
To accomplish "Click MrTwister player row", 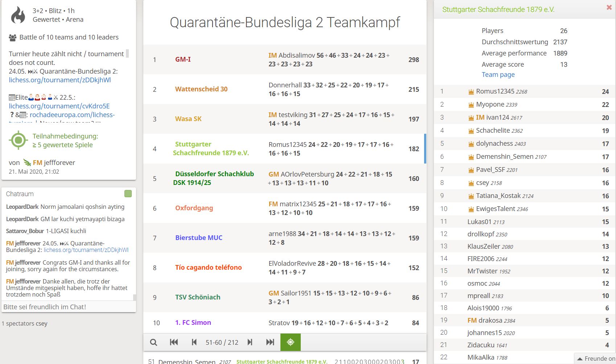I will point(525,271).
